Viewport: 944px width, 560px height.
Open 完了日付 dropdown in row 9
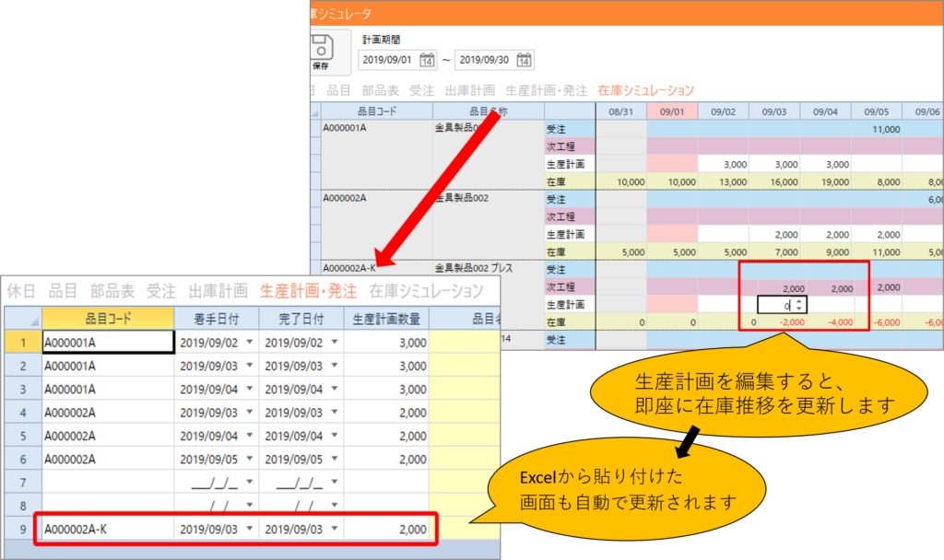(x=333, y=530)
